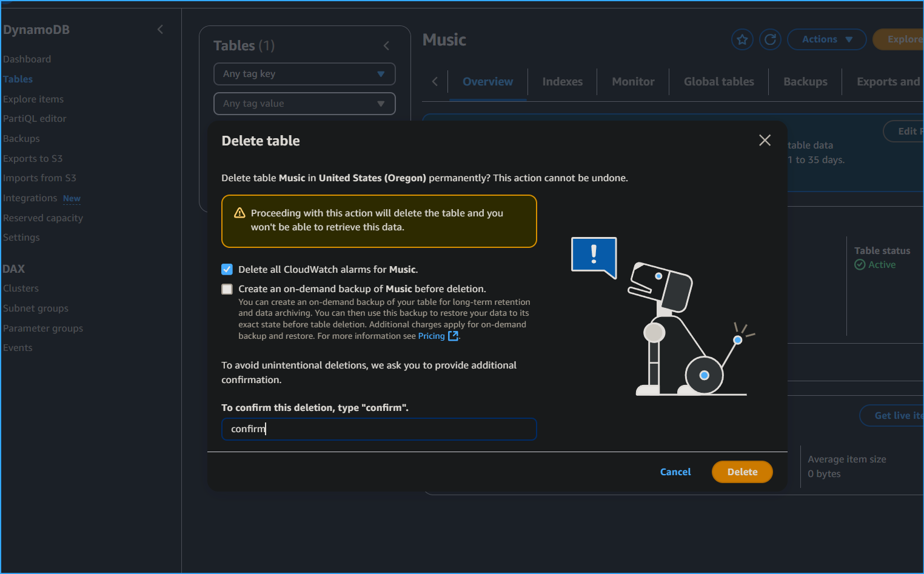
Task: Enable Create an on-demand backup checkbox
Action: pos(227,289)
